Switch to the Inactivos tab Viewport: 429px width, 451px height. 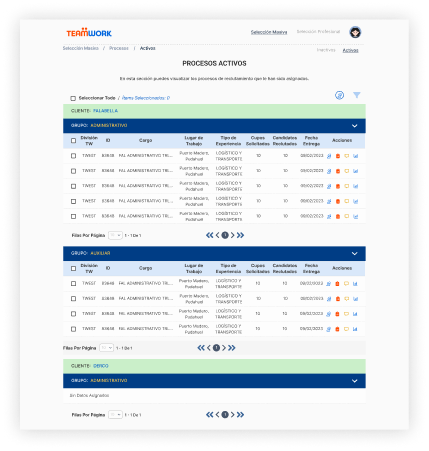(x=326, y=50)
